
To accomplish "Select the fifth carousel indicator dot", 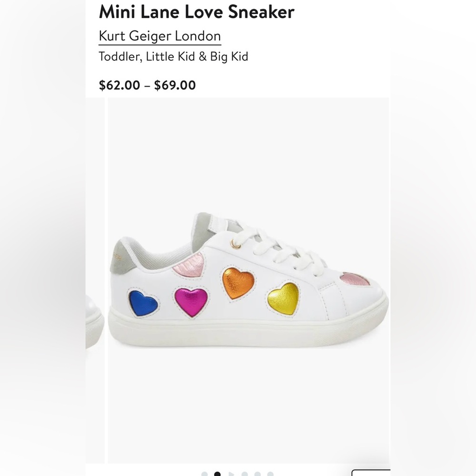I will 257,474.
